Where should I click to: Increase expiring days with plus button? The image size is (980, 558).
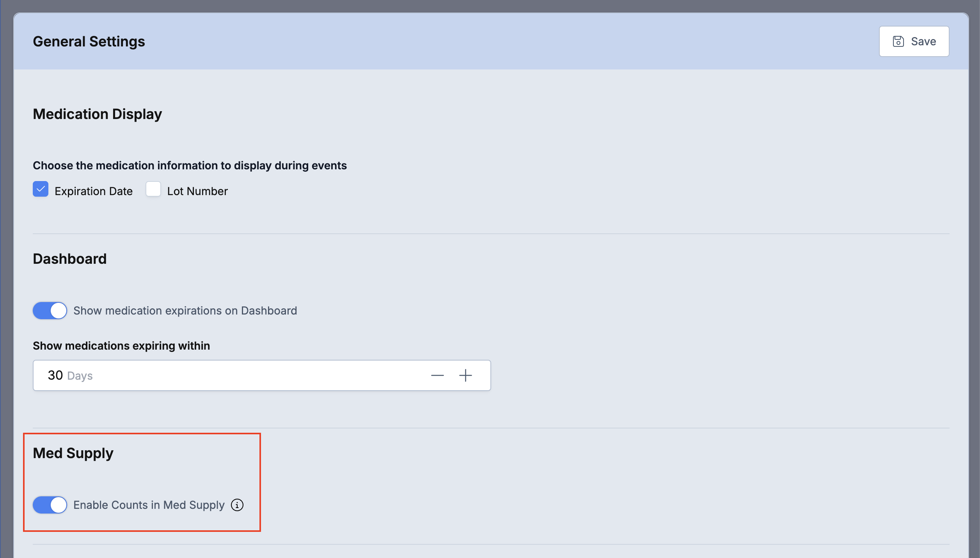465,375
